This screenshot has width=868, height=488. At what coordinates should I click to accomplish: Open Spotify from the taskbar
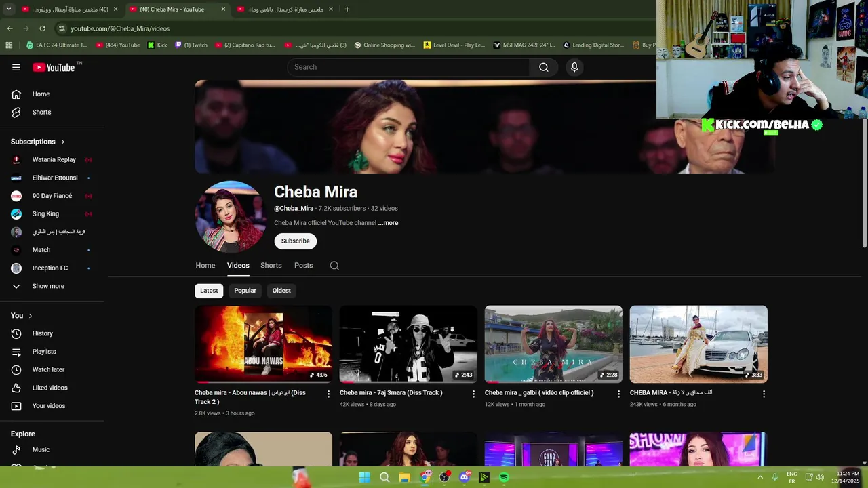point(504,477)
